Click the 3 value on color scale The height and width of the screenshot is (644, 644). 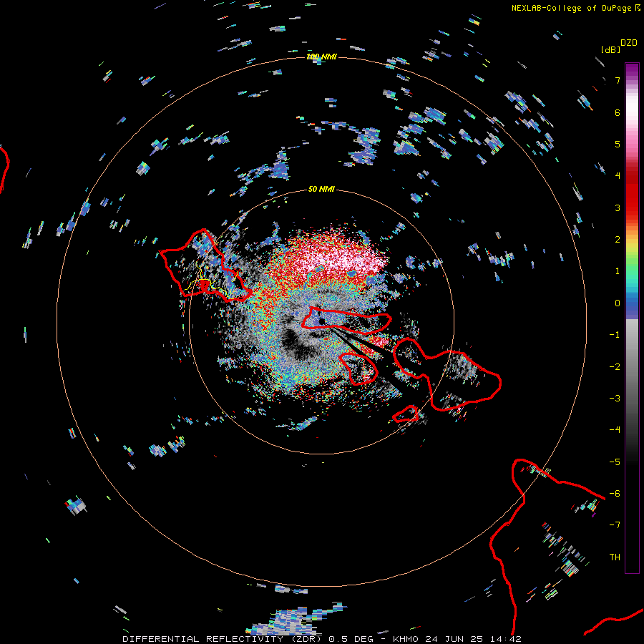click(618, 208)
